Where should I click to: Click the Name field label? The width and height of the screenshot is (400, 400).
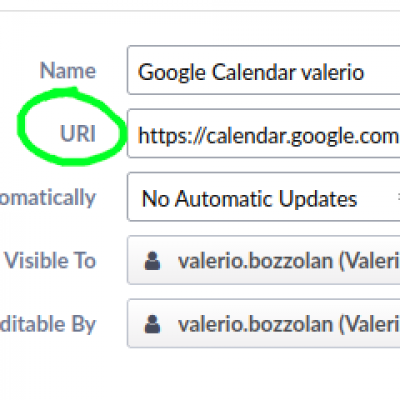68,70
